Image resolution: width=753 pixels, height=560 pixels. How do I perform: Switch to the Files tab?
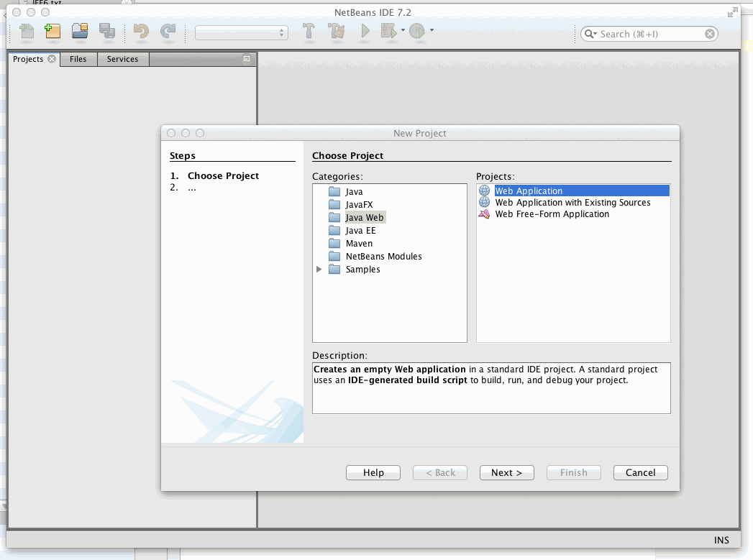(78, 59)
